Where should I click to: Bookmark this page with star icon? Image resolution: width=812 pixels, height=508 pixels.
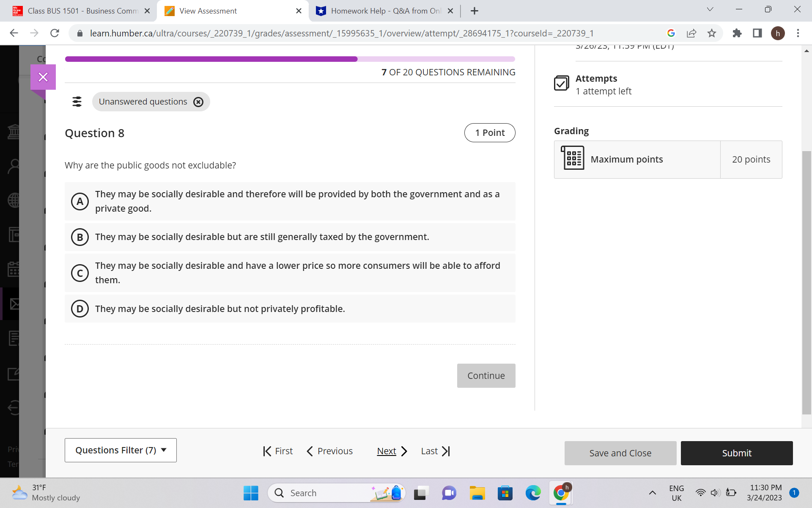point(712,33)
